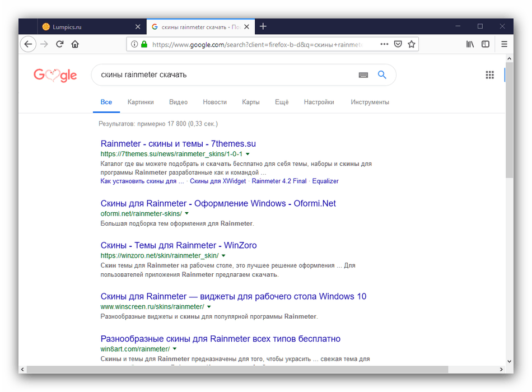The image size is (532, 392).
Task: Open Rainmeter - скины и темы - 7themes.su result
Action: pos(178,143)
